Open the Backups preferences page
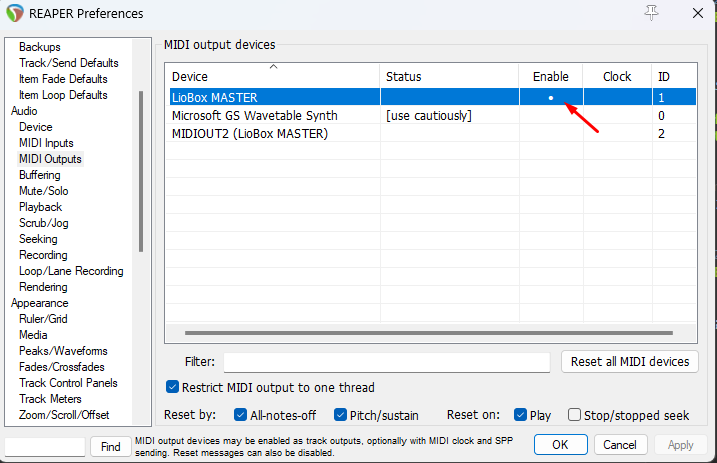This screenshot has width=717, height=463. point(40,47)
